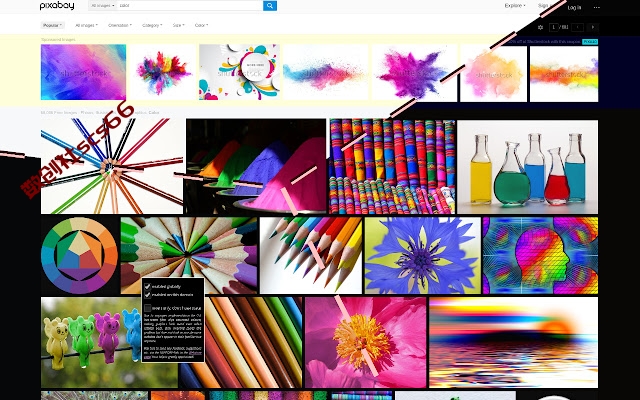
Task: Open the Color filter dropdown
Action: (x=201, y=25)
